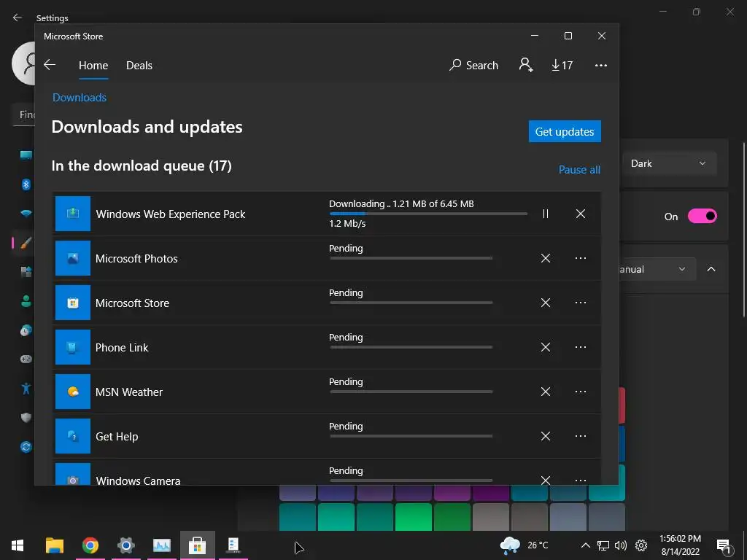Open the MSN Weather app tile
The height and width of the screenshot is (560, 747).
(x=73, y=392)
